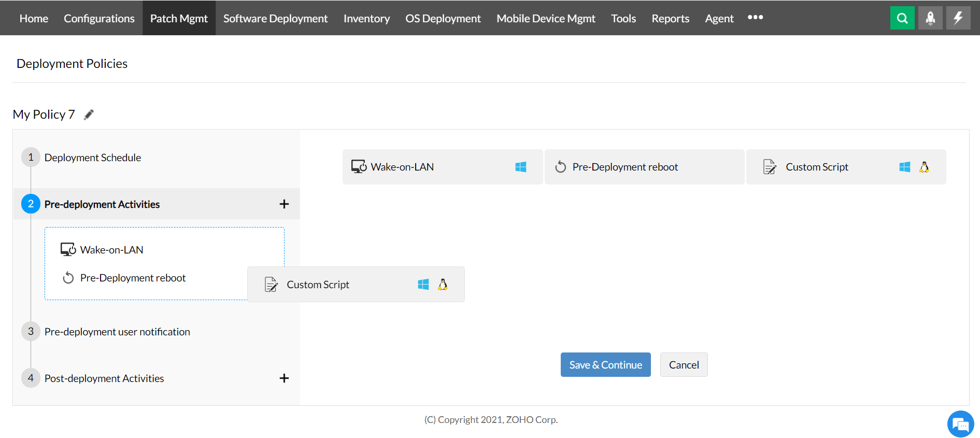Select the Patch Mgmt tab
The width and height of the screenshot is (980, 438).
(x=179, y=18)
